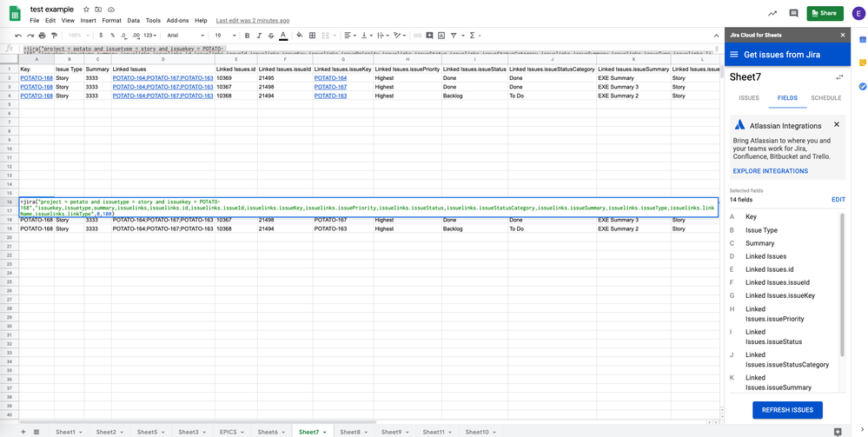
Task: Format as percent icon
Action: tap(112, 36)
